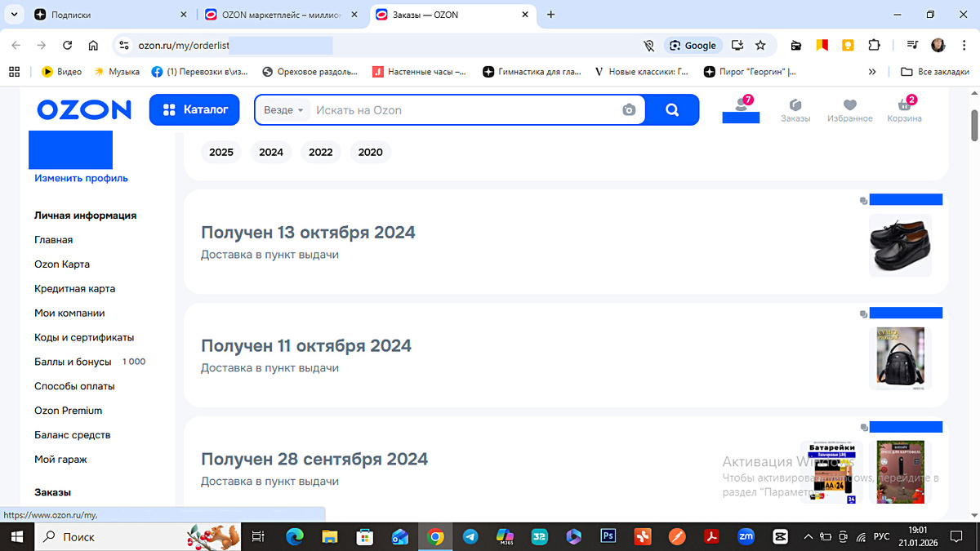
Task: Enable the 2025 orders filter
Action: (x=221, y=152)
